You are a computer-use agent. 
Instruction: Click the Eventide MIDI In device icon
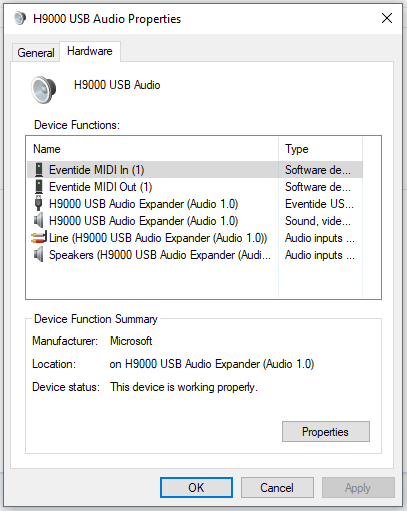point(39,170)
